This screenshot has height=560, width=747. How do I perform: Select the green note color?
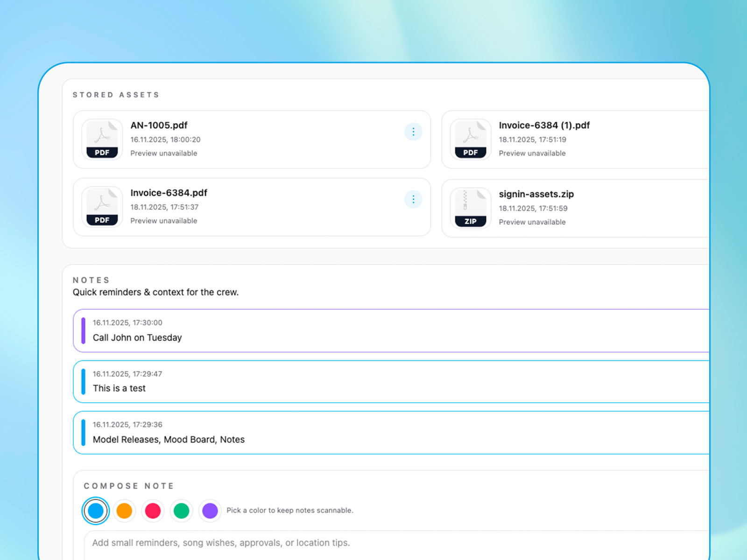[181, 511]
